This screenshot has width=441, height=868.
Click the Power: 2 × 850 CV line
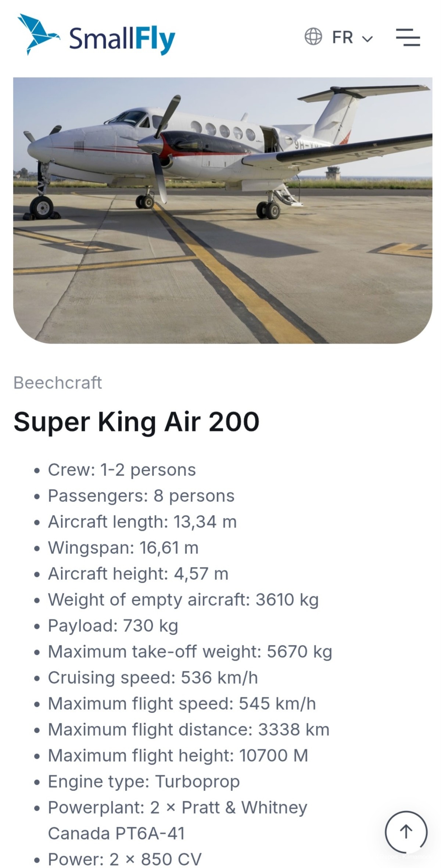[x=125, y=860]
